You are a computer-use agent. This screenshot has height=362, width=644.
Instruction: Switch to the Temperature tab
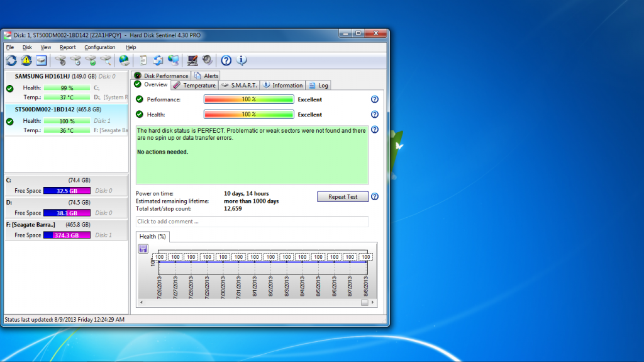(x=194, y=85)
